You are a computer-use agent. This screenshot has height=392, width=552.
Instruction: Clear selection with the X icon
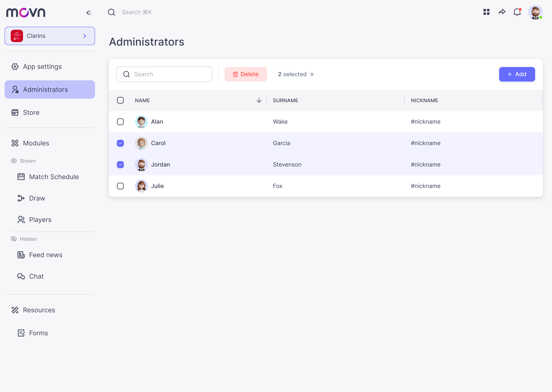[312, 74]
